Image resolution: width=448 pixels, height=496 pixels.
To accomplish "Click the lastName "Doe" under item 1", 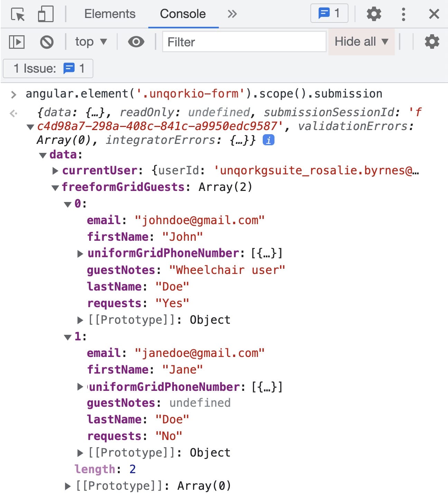I will click(138, 420).
